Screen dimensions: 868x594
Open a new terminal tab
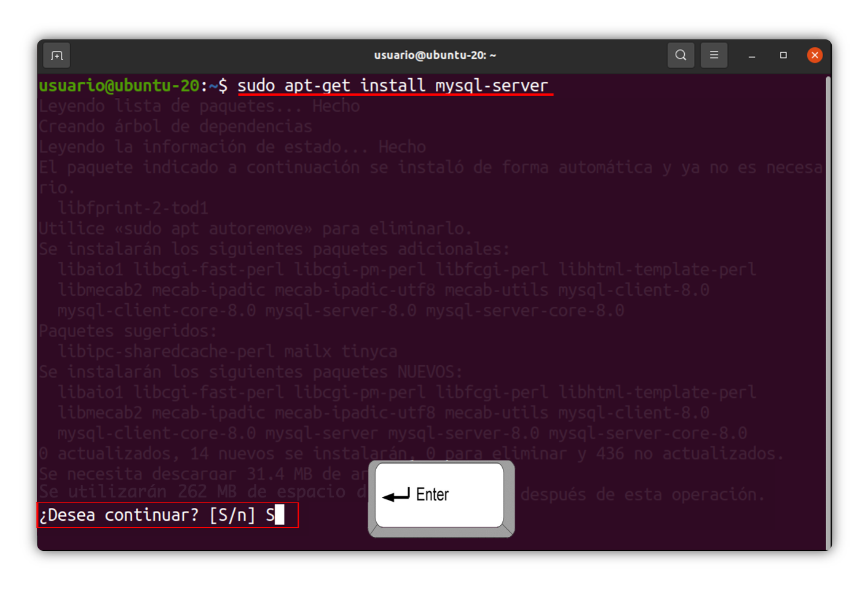tap(57, 56)
